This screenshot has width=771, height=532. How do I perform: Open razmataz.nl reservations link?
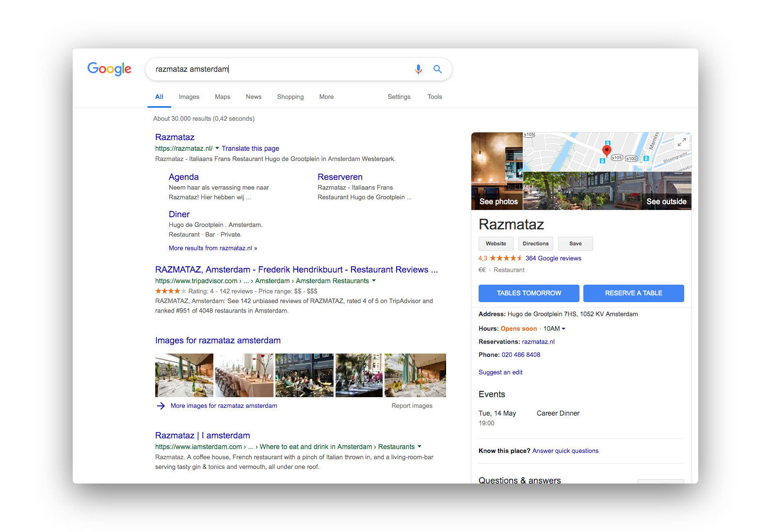point(538,342)
